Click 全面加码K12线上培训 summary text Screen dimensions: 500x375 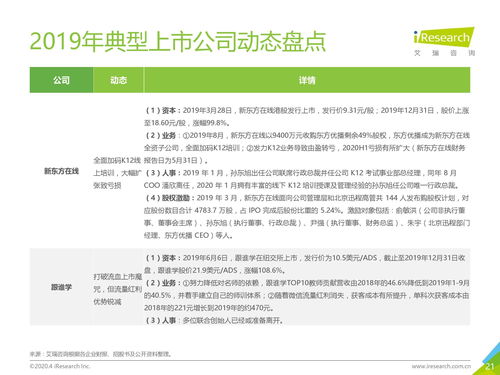coord(117,173)
